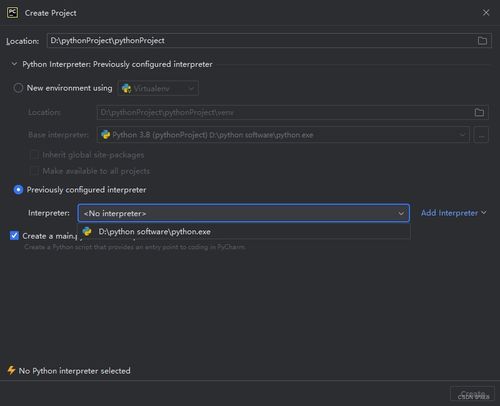
Task: Check Make available to all projects
Action: [x=34, y=171]
